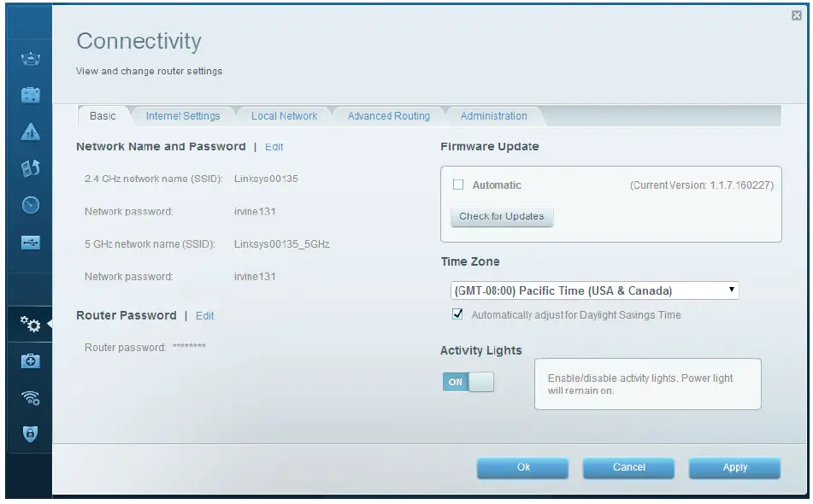Turn off the Activity Lights switch
This screenshot has width=813, height=504.
click(x=468, y=382)
